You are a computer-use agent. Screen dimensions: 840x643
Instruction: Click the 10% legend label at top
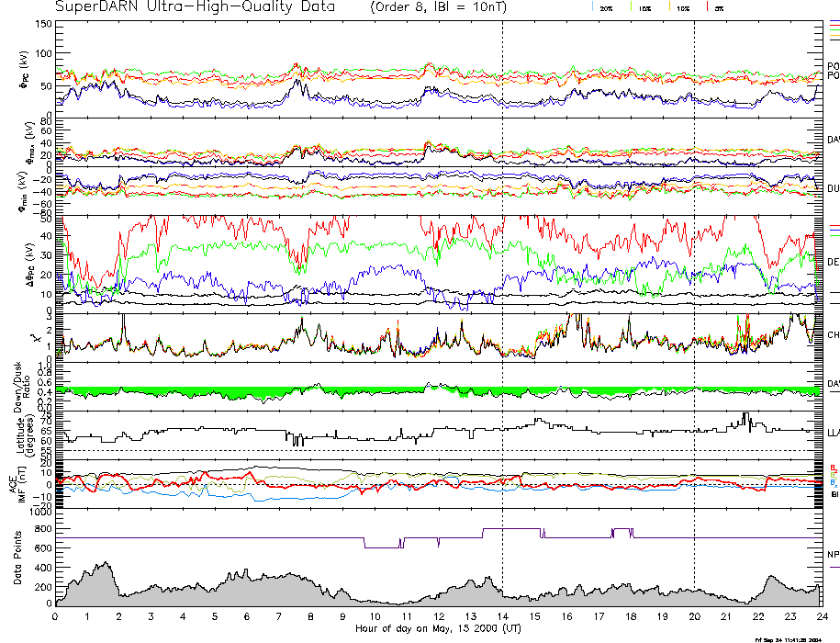(x=682, y=8)
